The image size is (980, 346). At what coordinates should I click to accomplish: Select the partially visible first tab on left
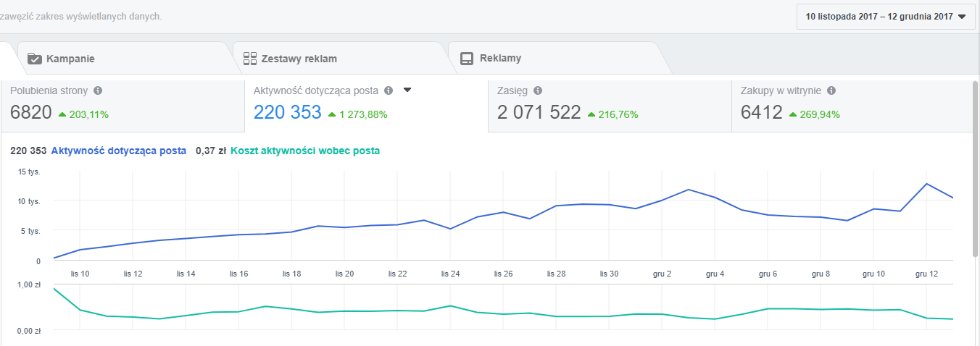tap(7, 59)
